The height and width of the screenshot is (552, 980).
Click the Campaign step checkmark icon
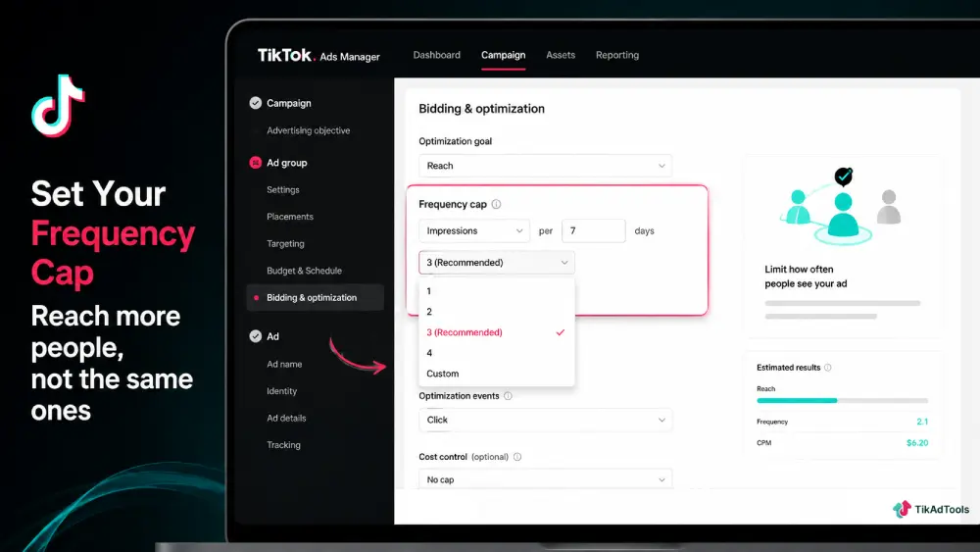[x=255, y=103]
